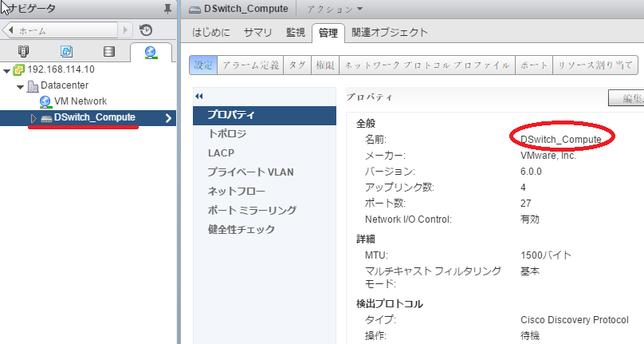The width and height of the screenshot is (644, 344).
Task: Click the VM Network globe icon
Action: [45, 101]
